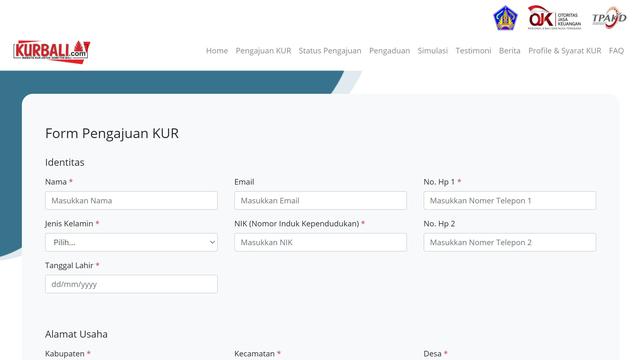The width and height of the screenshot is (640, 360).
Task: Click the 'Form Pengajuan KUR' heading
Action: (x=112, y=133)
